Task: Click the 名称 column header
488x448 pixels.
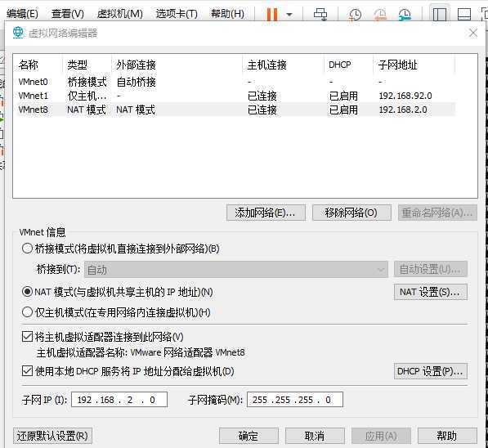Action: point(38,65)
